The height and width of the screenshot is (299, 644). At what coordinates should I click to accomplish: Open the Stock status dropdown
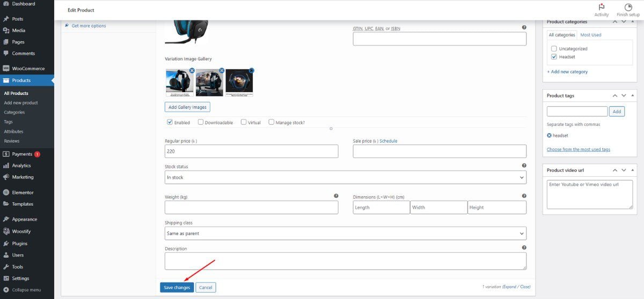point(345,177)
